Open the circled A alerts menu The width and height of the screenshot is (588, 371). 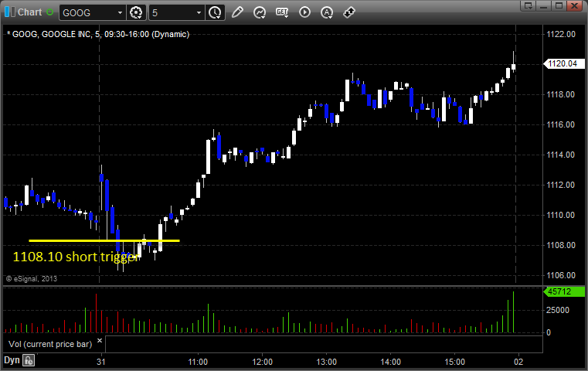click(327, 12)
